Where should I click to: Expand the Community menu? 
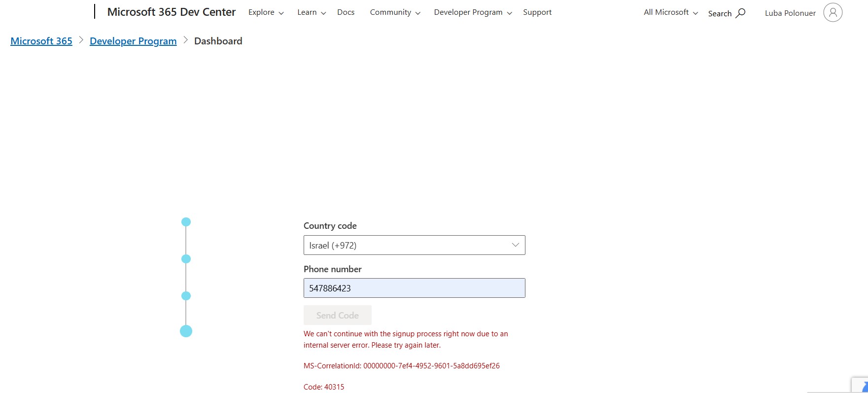tap(395, 12)
